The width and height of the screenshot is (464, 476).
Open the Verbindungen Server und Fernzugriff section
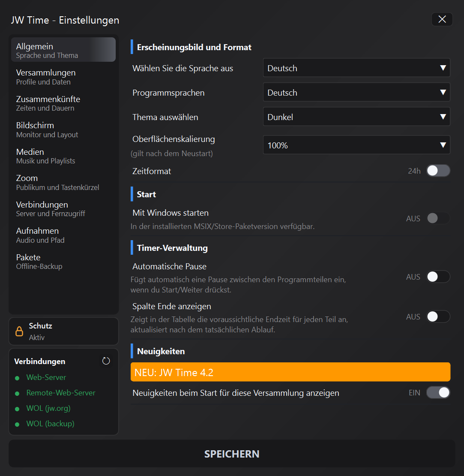coord(63,209)
